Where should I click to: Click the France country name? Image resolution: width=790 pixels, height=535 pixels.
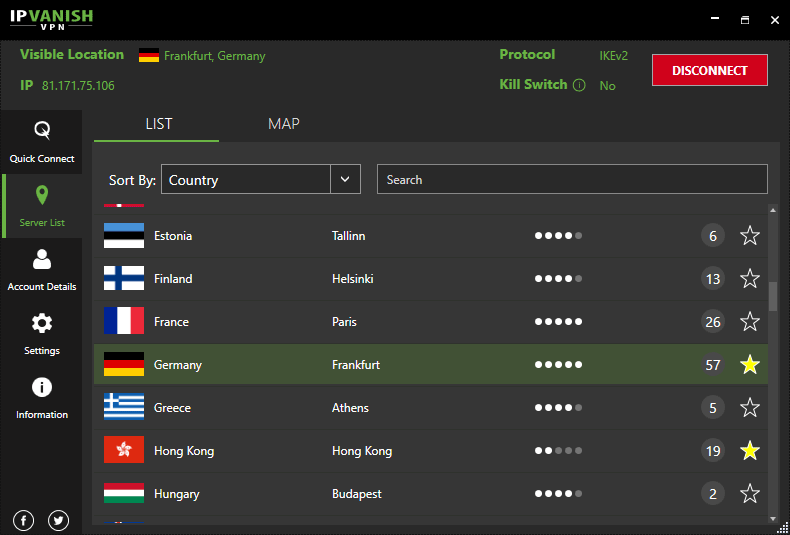point(171,321)
